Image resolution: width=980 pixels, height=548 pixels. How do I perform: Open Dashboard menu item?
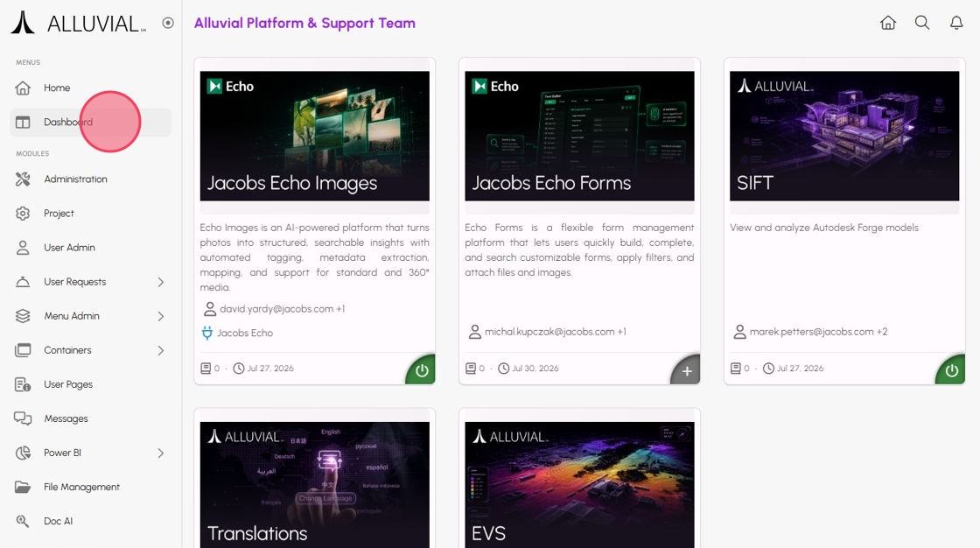[91, 123]
